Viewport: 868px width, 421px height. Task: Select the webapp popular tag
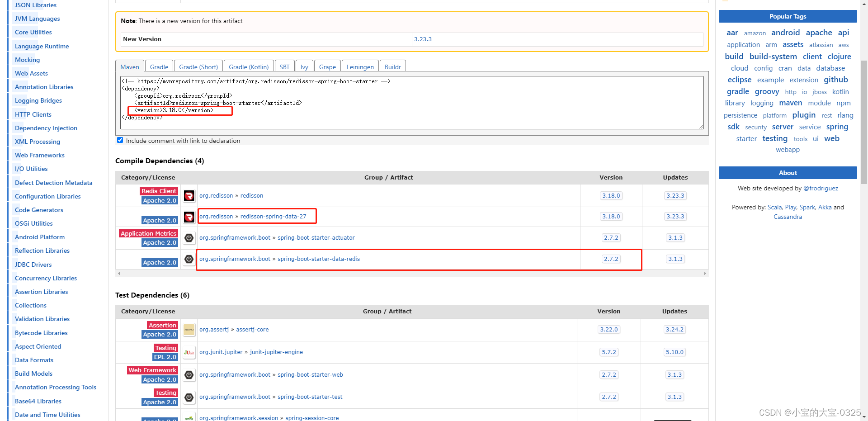(788, 150)
